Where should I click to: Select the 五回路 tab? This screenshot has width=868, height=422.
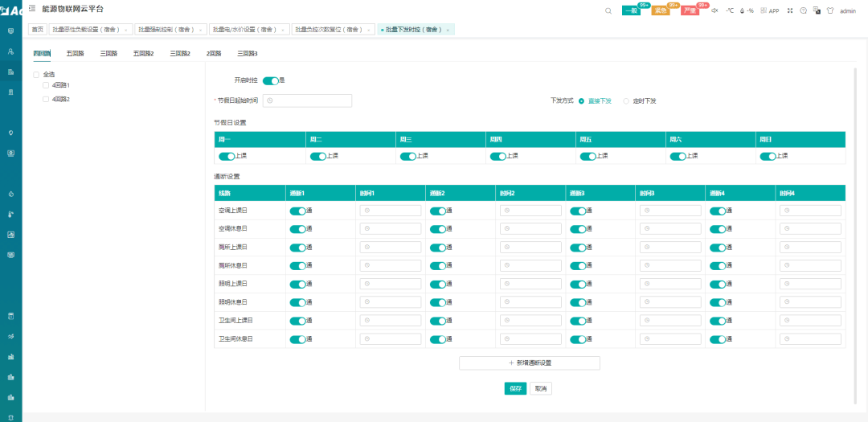[x=75, y=54]
